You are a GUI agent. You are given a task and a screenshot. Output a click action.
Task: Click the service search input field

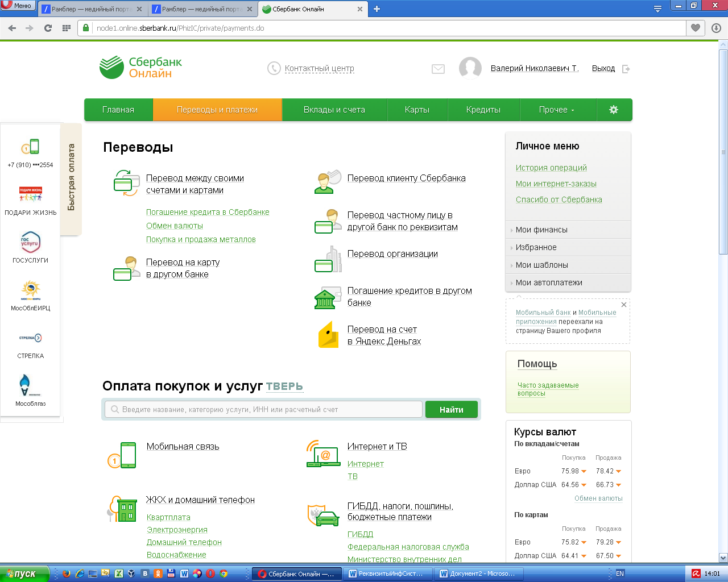coord(264,409)
